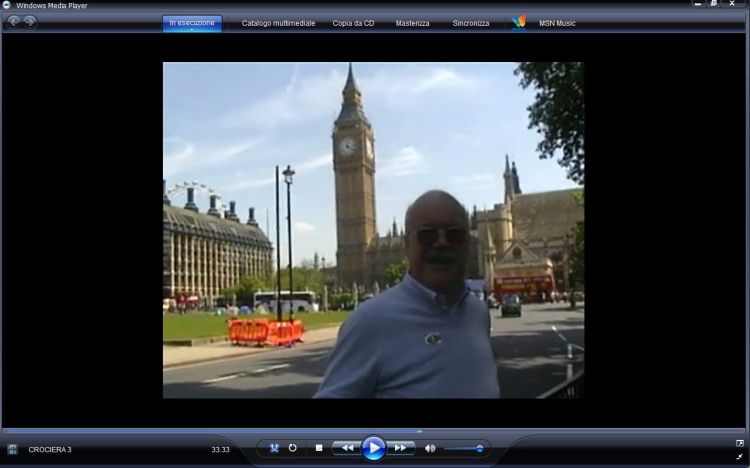Go to the Masterizza tab
Image resolution: width=750 pixels, height=468 pixels.
coord(412,23)
